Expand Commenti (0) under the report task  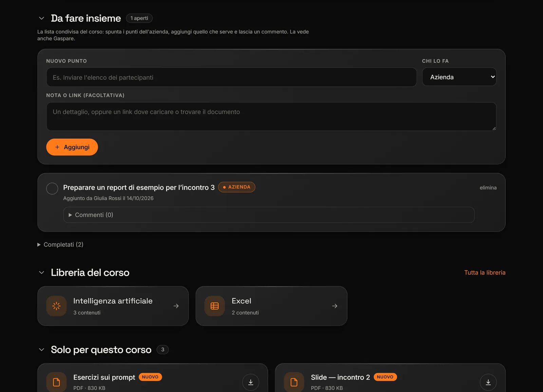[269, 215]
